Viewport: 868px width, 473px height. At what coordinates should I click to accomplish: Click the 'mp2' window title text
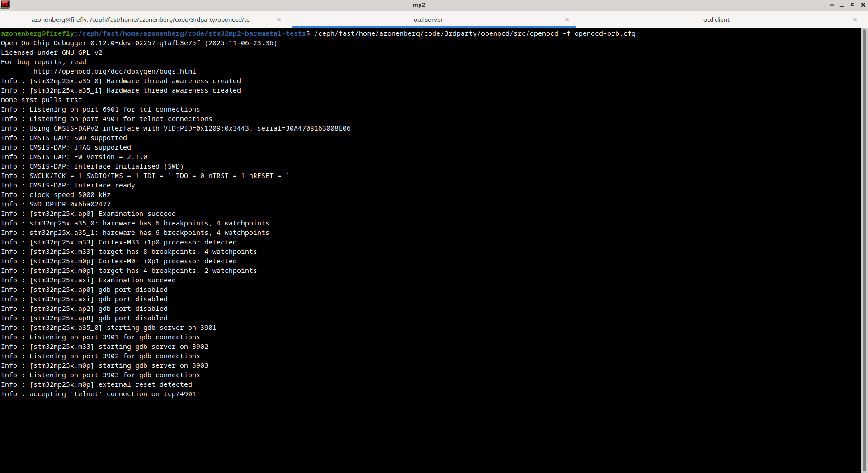point(419,5)
